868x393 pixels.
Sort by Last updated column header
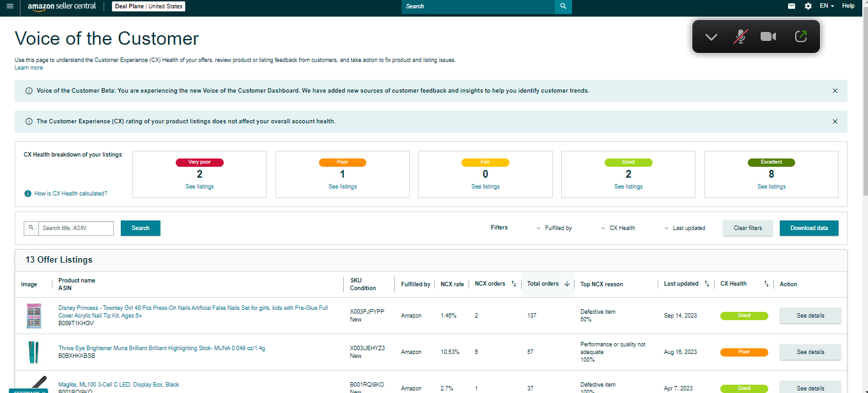tap(687, 284)
